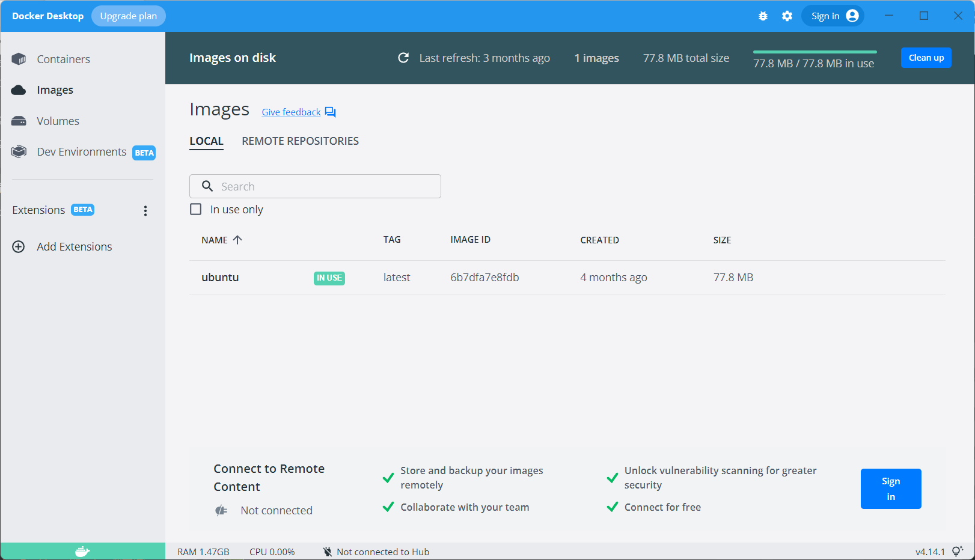975x560 pixels.
Task: Click the Give feedback chat icon
Action: tap(330, 112)
